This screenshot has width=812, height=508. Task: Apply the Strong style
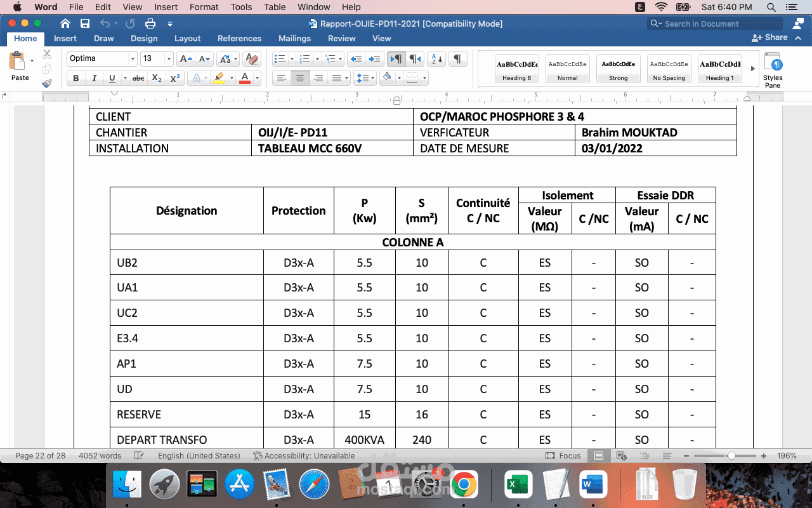619,69
